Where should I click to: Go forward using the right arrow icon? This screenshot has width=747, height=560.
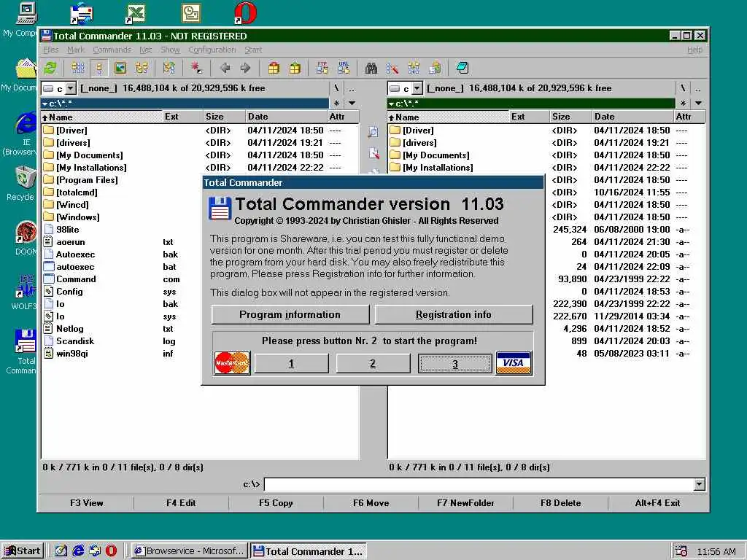point(245,68)
